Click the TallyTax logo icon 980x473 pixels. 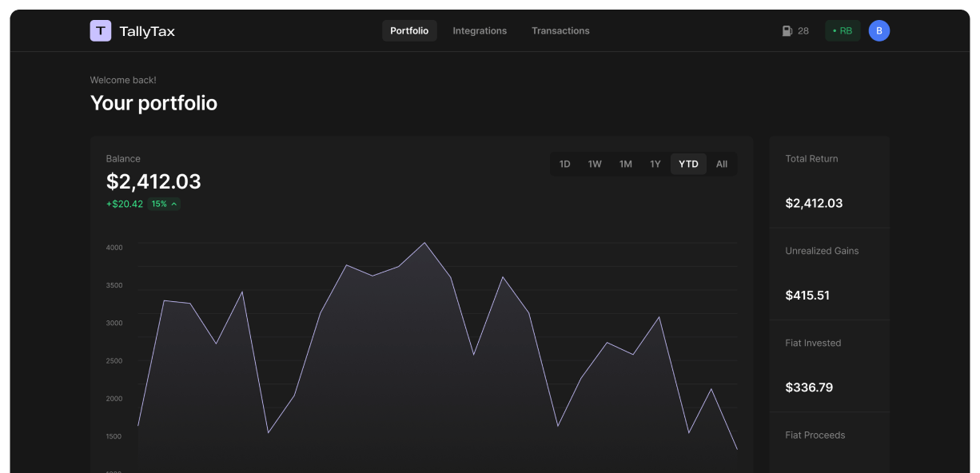[100, 31]
